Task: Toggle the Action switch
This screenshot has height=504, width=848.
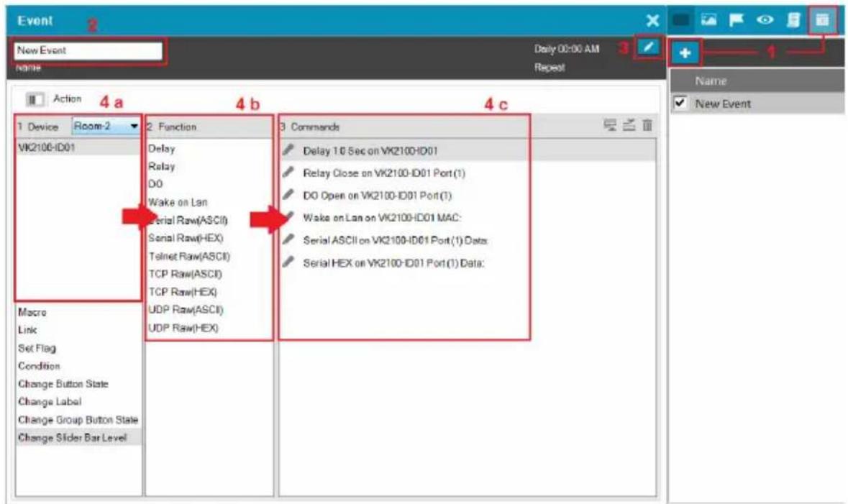Action: (x=35, y=99)
